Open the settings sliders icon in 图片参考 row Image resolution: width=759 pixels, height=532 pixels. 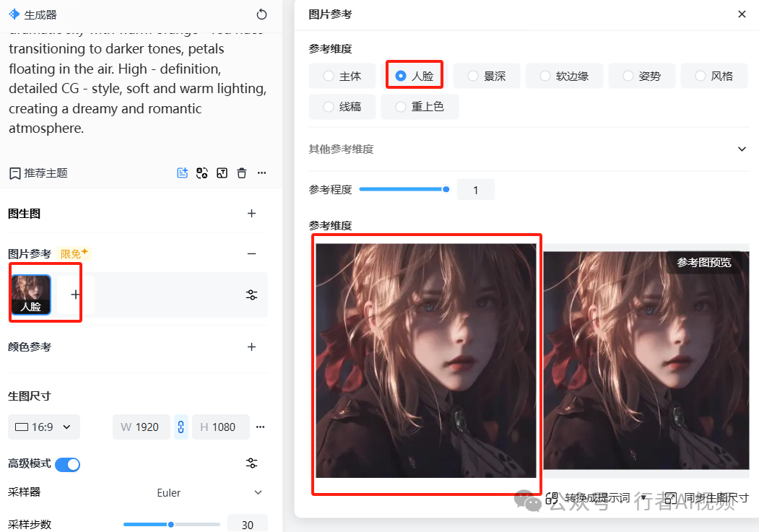pyautogui.click(x=252, y=295)
